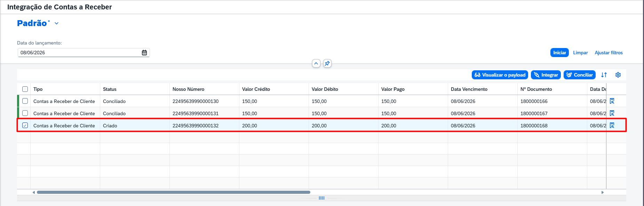The width and height of the screenshot is (644, 206).
Task: Select cell 22495639990000131
Action: click(204, 113)
